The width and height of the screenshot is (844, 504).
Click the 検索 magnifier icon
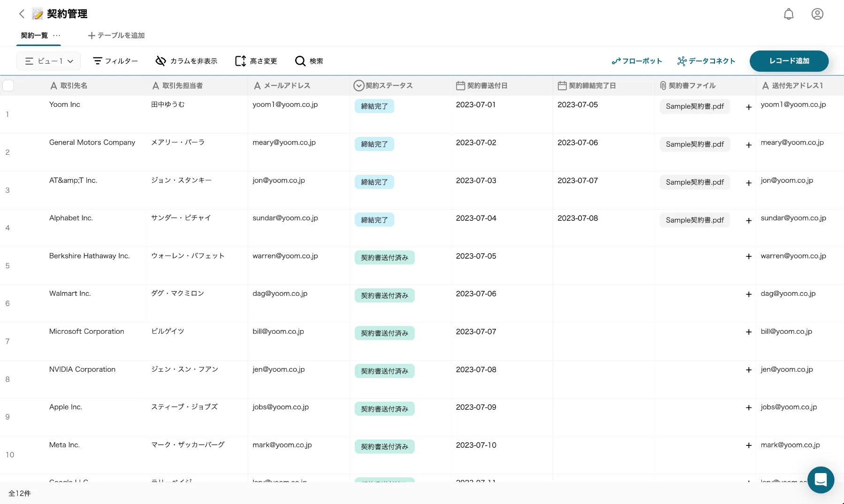tap(300, 61)
